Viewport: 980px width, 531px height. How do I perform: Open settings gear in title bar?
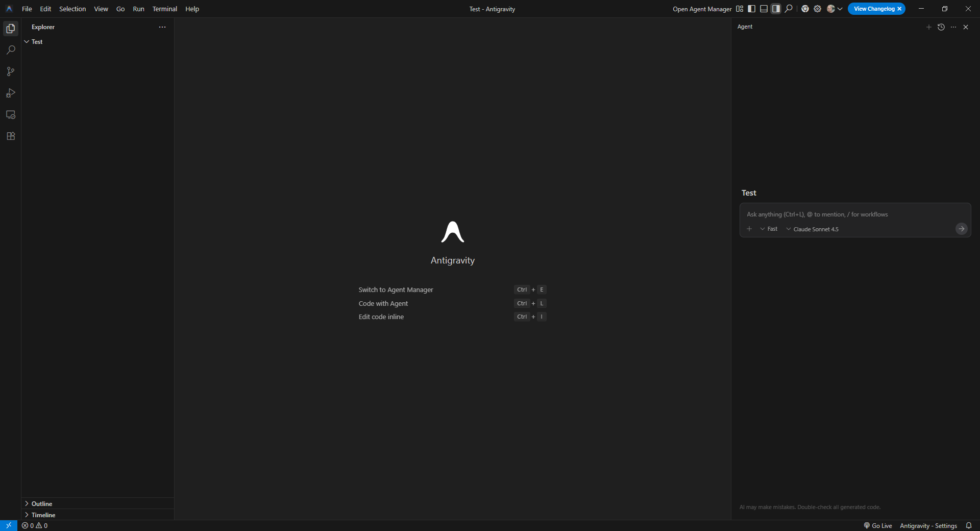[817, 9]
